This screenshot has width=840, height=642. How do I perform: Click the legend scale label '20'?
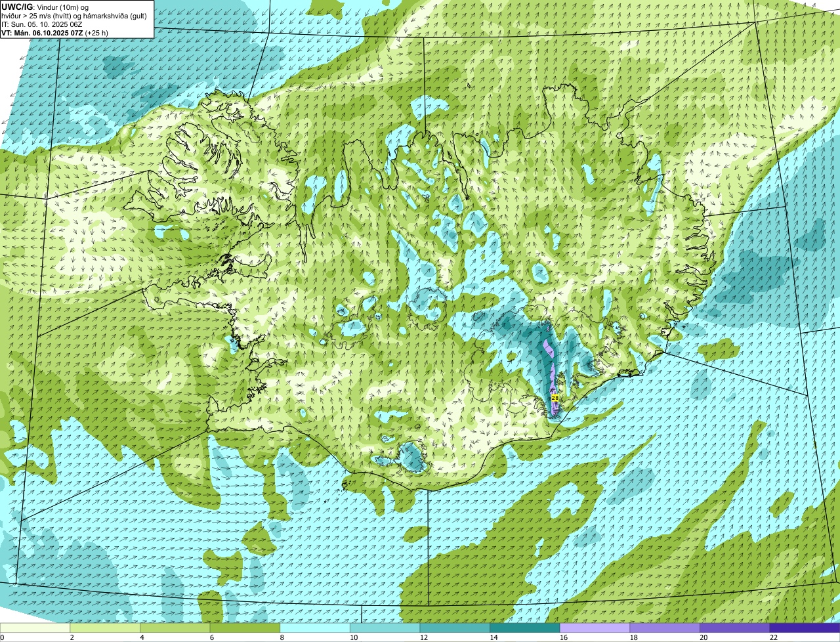(703, 637)
